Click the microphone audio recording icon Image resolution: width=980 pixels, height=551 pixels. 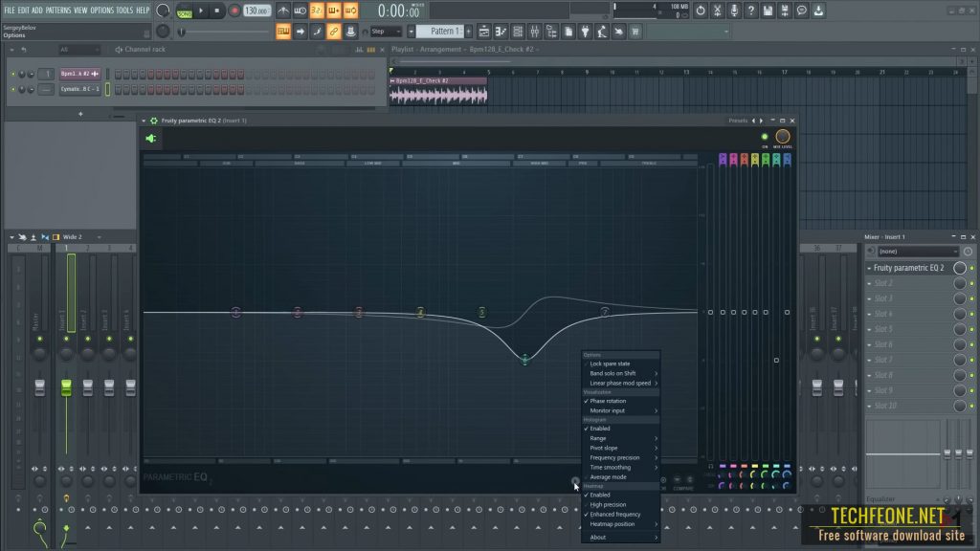pyautogui.click(x=734, y=11)
